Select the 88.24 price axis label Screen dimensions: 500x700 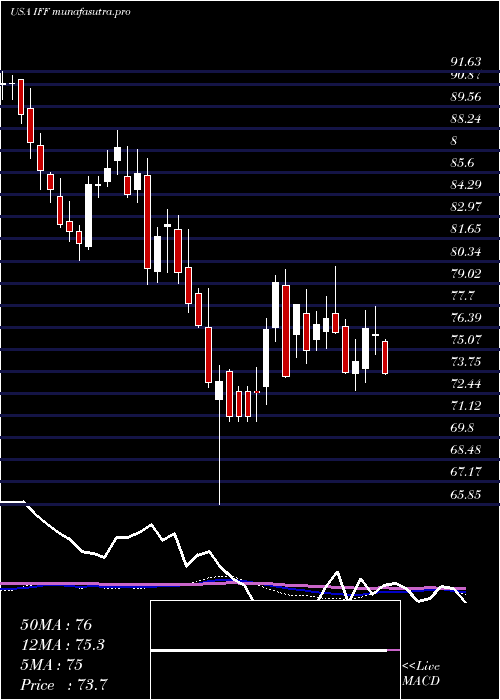(466, 119)
